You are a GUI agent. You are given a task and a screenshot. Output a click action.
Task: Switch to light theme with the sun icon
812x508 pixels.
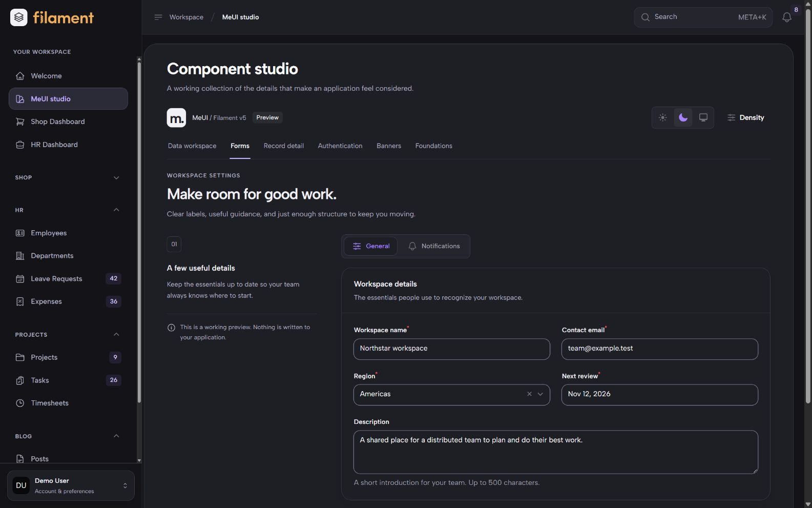click(x=663, y=117)
